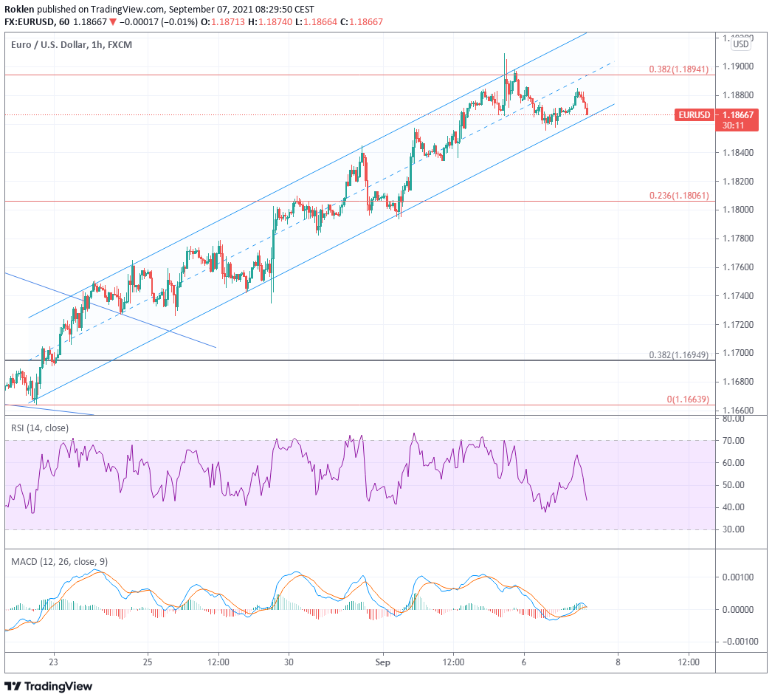The width and height of the screenshot is (772, 700).
Task: Click the C:1.18667 close price value
Action: click(362, 21)
